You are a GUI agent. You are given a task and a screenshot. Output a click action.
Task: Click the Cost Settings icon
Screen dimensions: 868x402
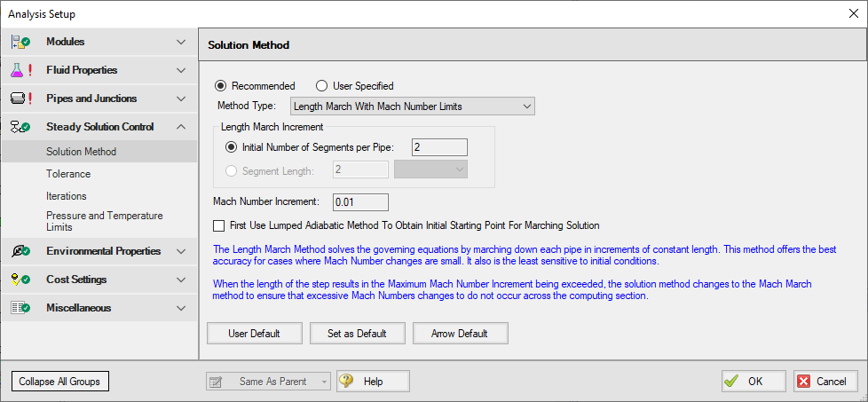[x=20, y=280]
